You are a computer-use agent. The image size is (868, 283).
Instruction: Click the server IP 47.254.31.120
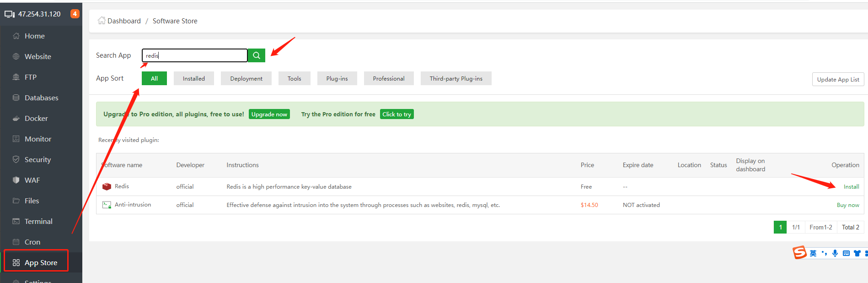click(x=39, y=14)
